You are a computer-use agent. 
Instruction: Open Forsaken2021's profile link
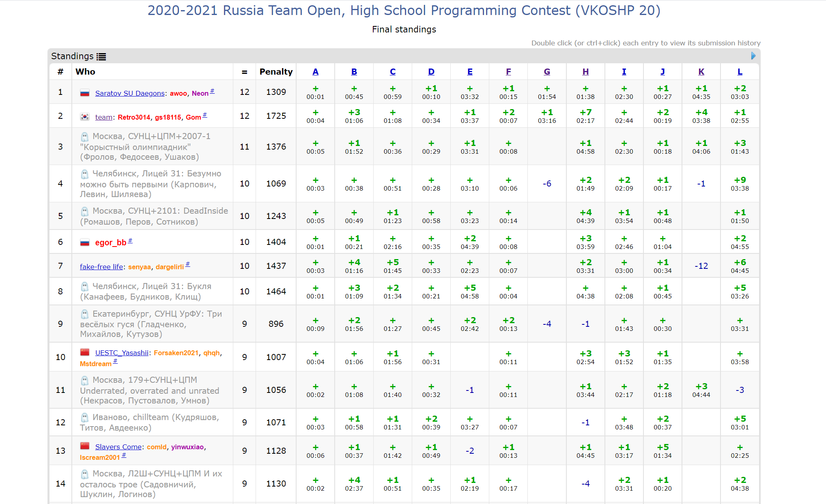[x=176, y=353]
